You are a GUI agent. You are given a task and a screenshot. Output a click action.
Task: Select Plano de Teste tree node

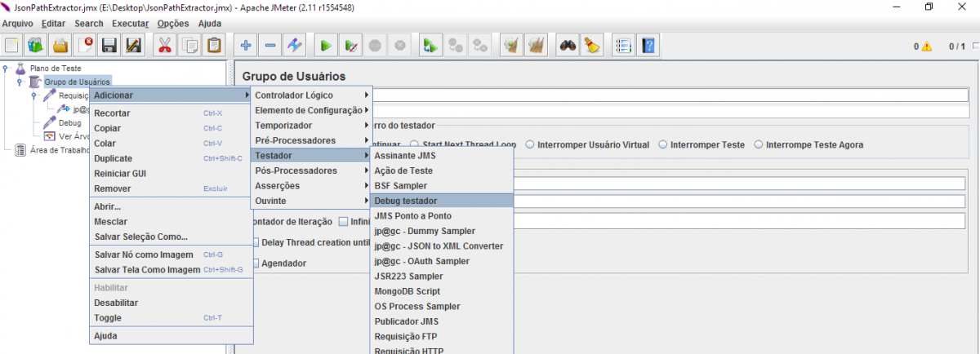(x=56, y=68)
